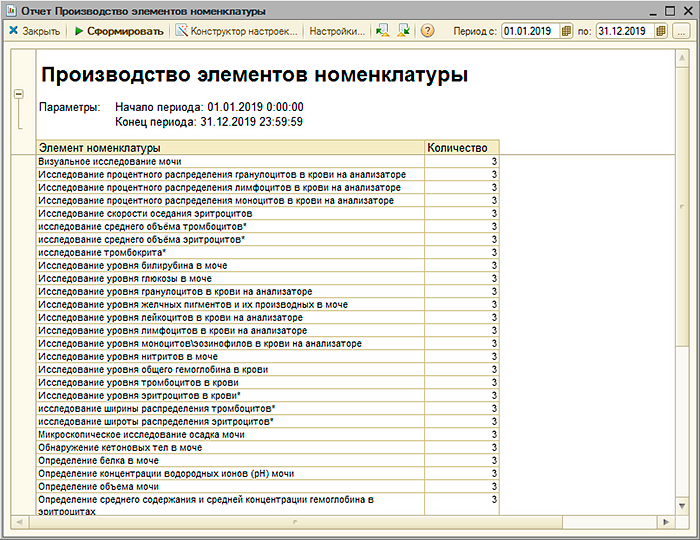Click the report title Производство элементов номенклатуры
The width and height of the screenshot is (700, 540).
(253, 75)
